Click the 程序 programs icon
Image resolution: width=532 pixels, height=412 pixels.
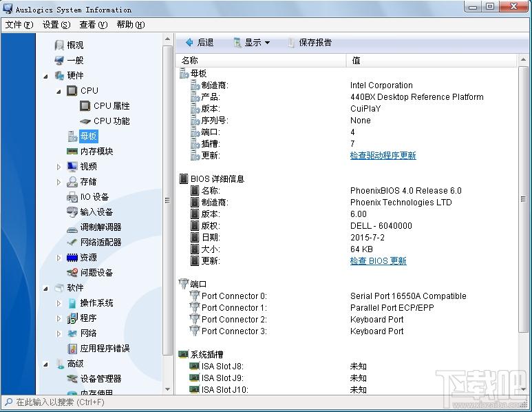72,318
